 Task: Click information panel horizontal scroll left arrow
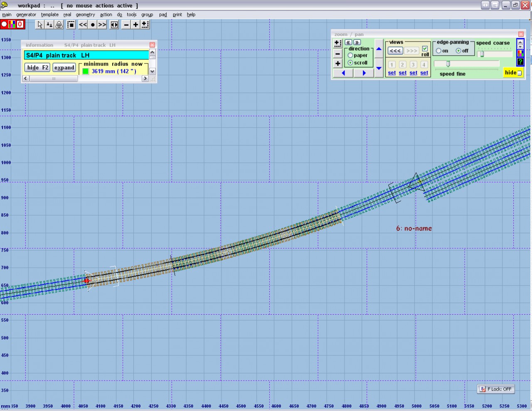click(26, 78)
